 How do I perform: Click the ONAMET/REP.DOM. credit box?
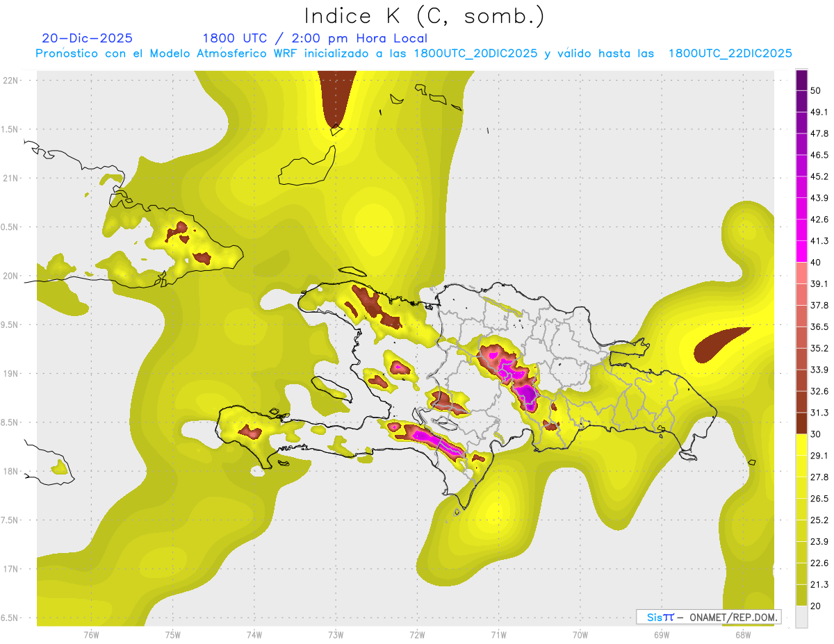pos(708,617)
